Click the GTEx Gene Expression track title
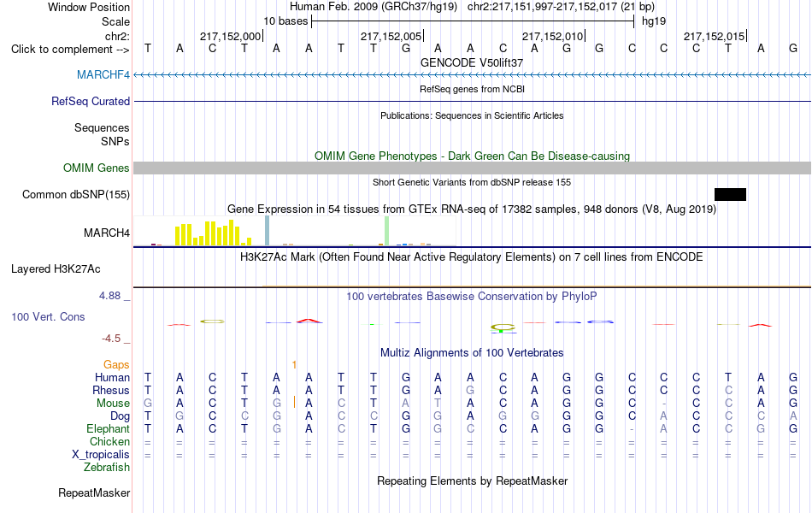The height and width of the screenshot is (513, 812). click(x=472, y=209)
